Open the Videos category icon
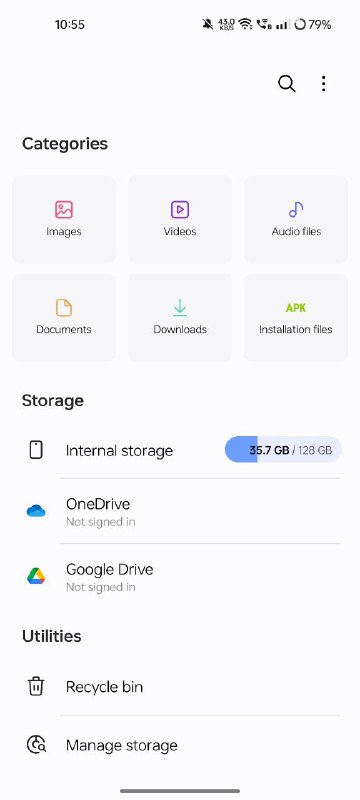 tap(180, 209)
